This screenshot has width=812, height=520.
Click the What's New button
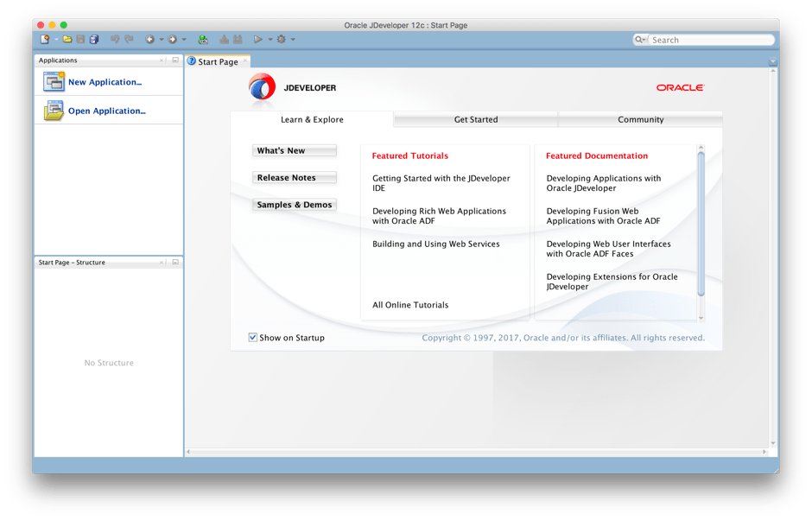pos(295,150)
